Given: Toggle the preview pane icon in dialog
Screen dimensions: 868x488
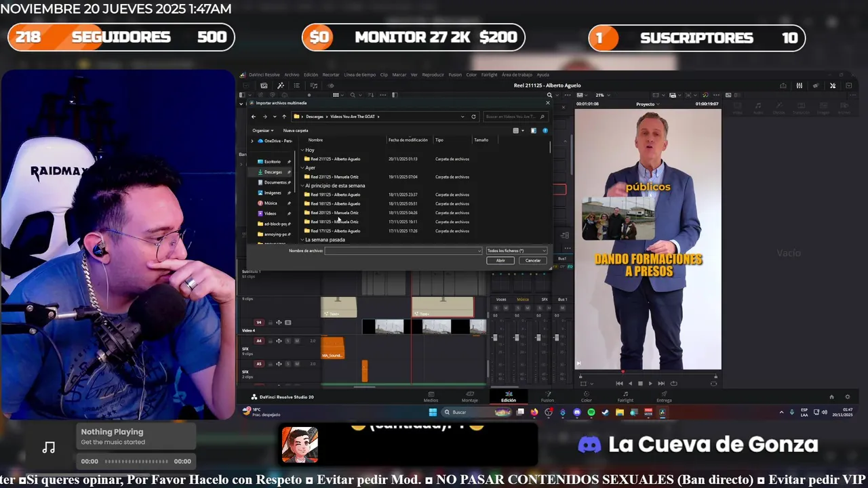Looking at the screenshot, I should [x=533, y=130].
